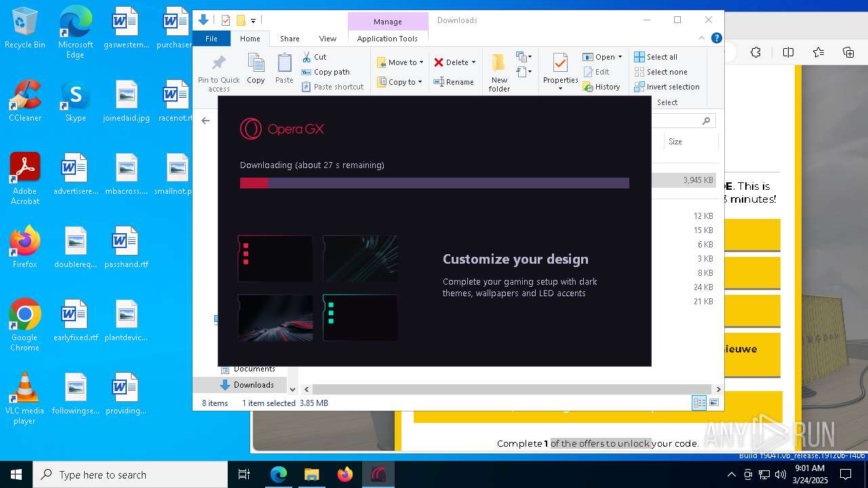
Task: Select red accent Opera GX theme thumbnail
Action: coord(275,258)
